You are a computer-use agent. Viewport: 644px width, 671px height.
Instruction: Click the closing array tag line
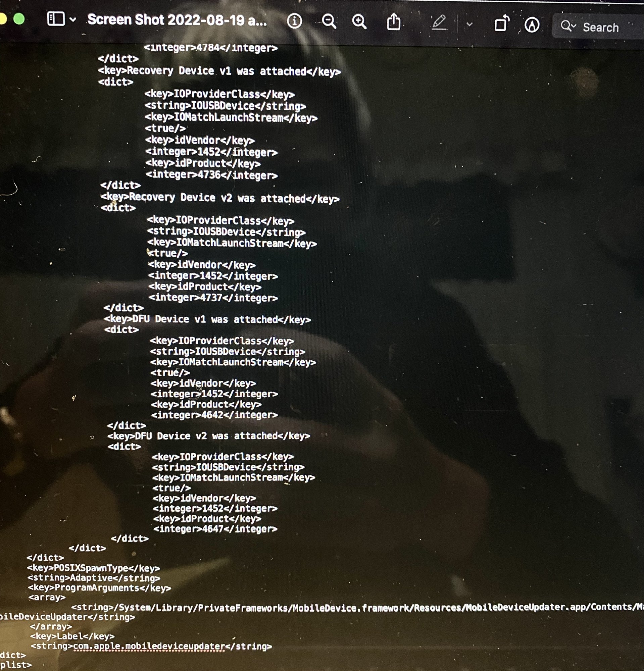(x=51, y=626)
